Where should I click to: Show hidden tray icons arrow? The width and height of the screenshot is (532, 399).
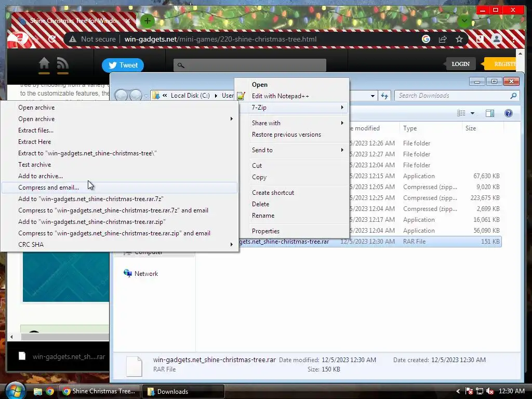(x=458, y=391)
